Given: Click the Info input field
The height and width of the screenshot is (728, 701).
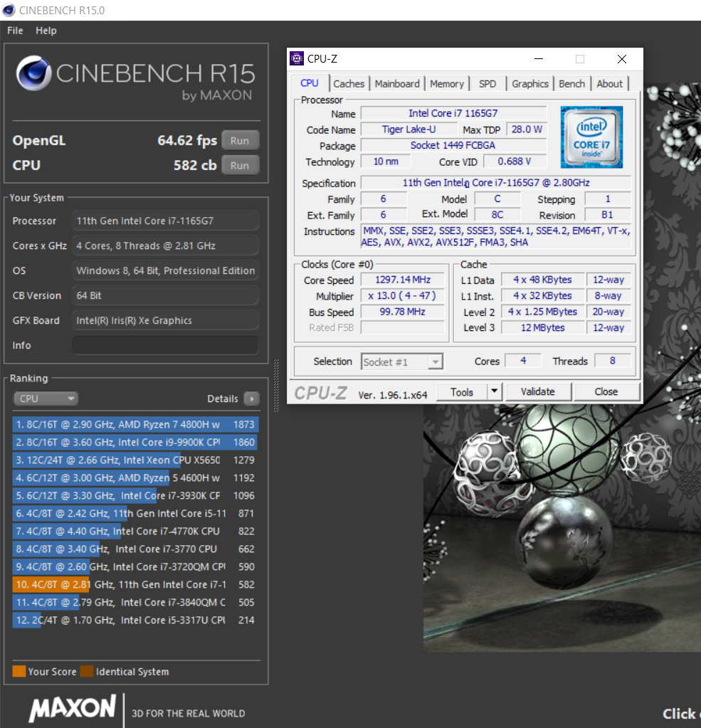Looking at the screenshot, I should pos(165,345).
